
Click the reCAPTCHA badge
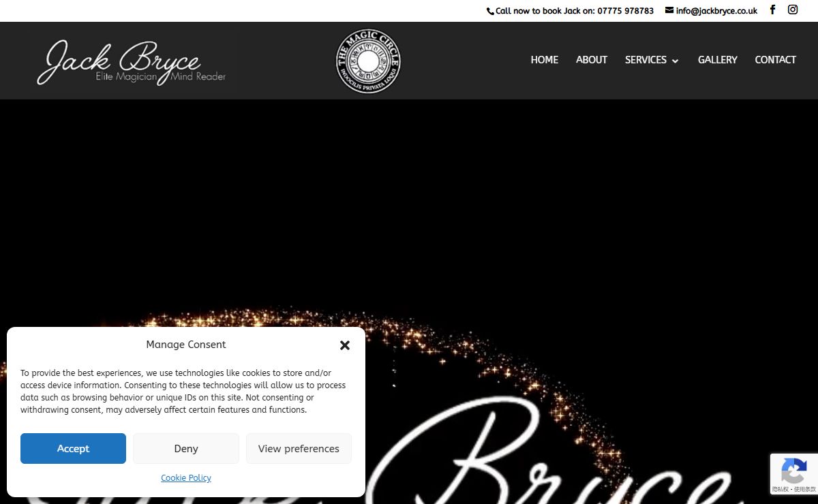point(794,474)
